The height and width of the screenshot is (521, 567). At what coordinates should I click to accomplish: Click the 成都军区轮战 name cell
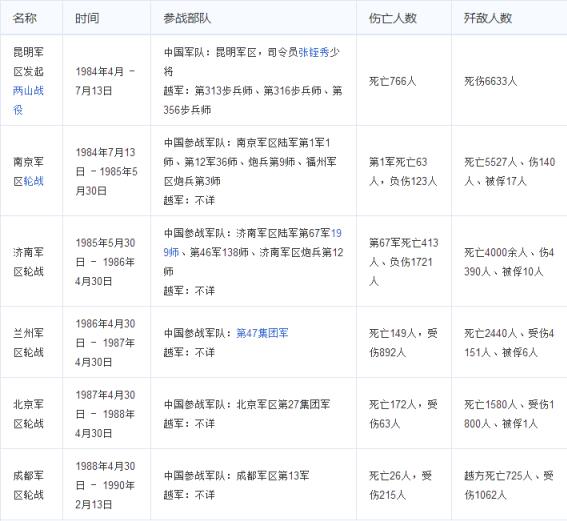click(31, 485)
